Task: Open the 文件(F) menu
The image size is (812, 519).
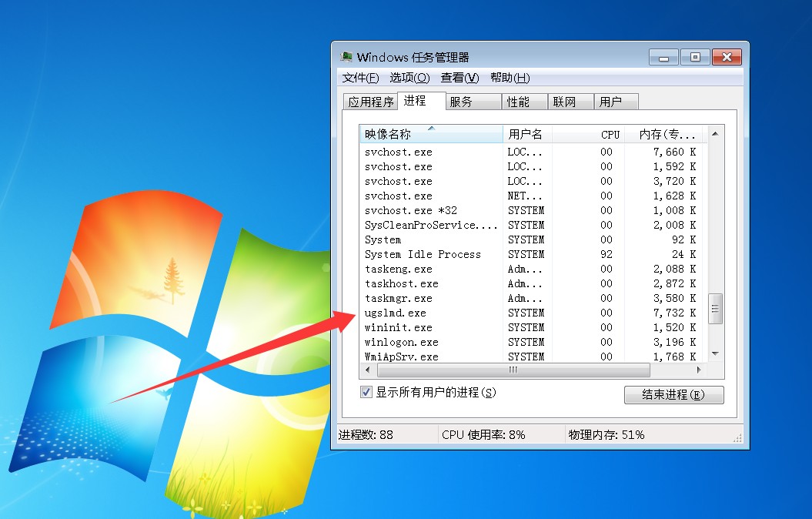Action: click(x=360, y=78)
